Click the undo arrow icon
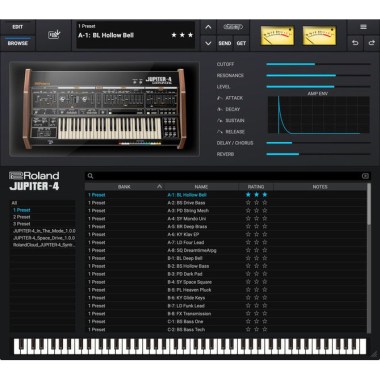Image resolution: width=380 pixels, height=380 pixels. (x=355, y=43)
